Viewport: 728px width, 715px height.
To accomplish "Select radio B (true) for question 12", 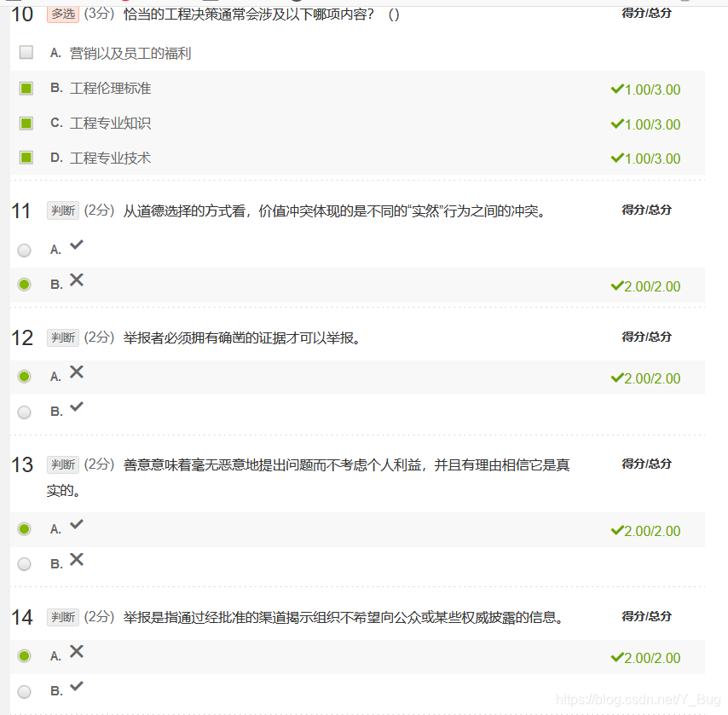I will pos(24,412).
